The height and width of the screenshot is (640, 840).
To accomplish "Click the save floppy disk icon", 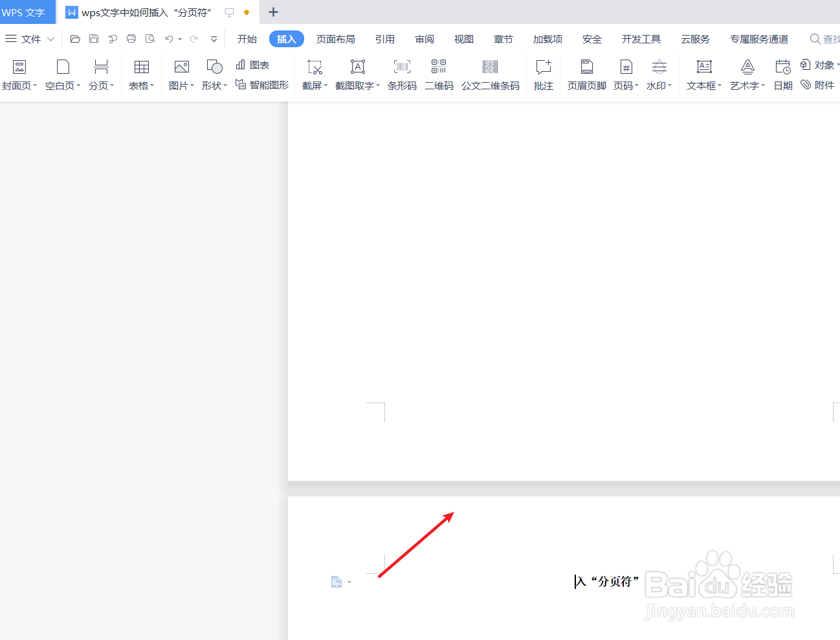I will (94, 39).
